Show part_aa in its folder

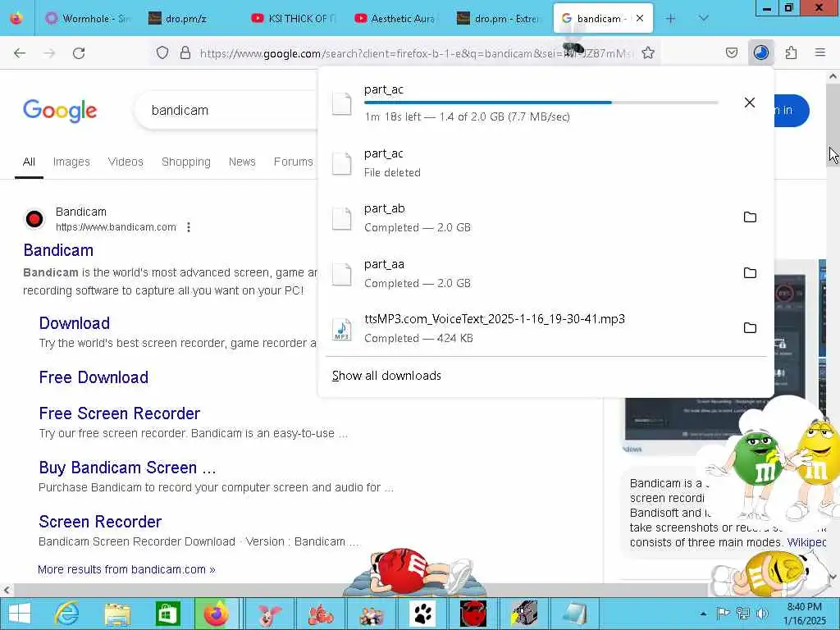coord(750,272)
